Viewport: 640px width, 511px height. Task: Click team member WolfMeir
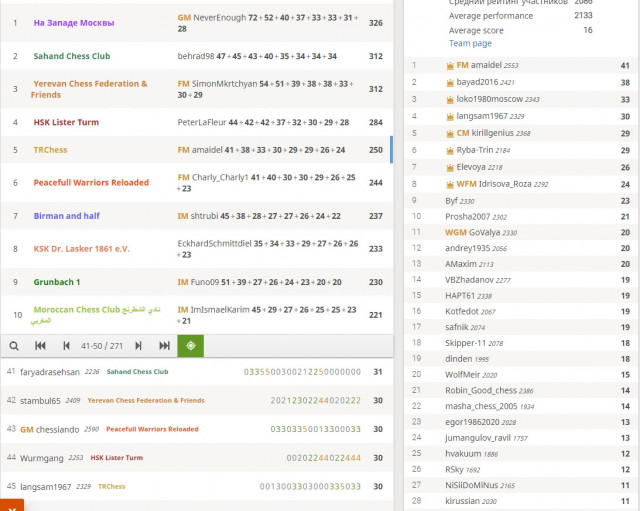[x=462, y=375]
